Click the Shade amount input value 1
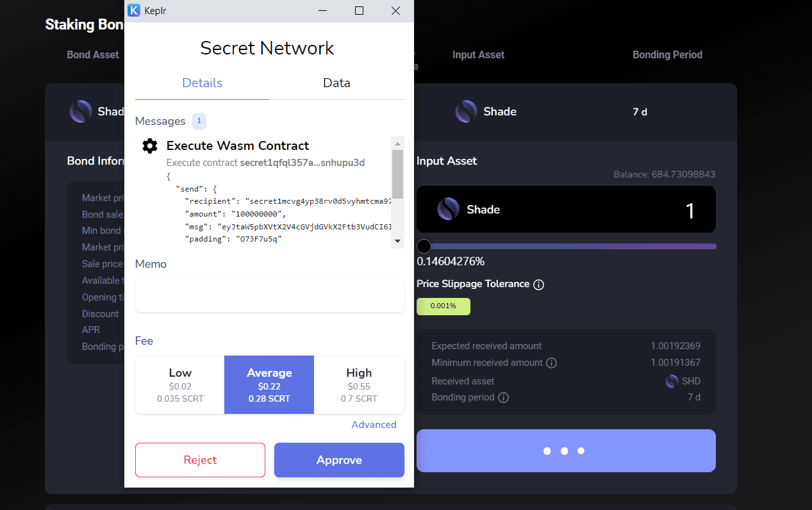This screenshot has width=812, height=510. coord(690,211)
